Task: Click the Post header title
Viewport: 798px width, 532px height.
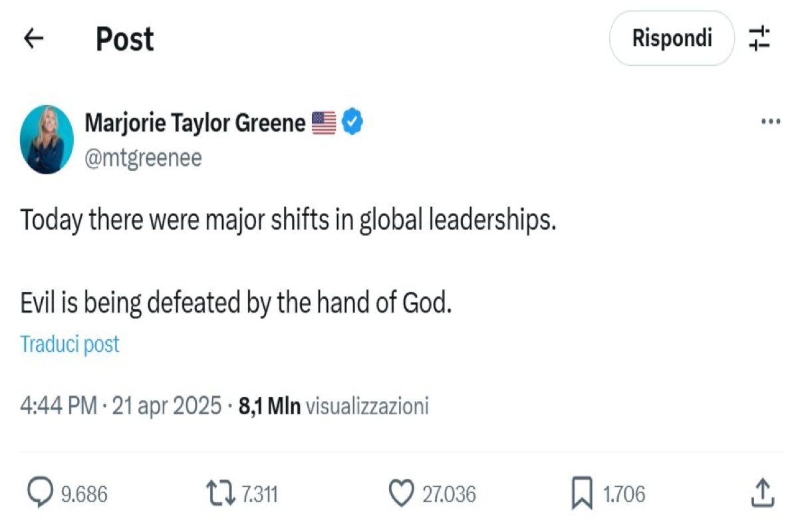Action: tap(124, 39)
